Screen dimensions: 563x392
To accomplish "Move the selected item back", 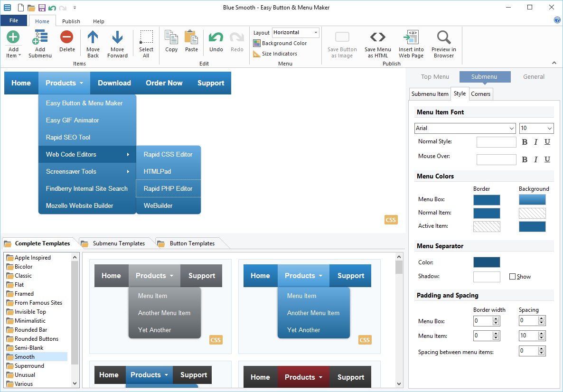I will [93, 44].
